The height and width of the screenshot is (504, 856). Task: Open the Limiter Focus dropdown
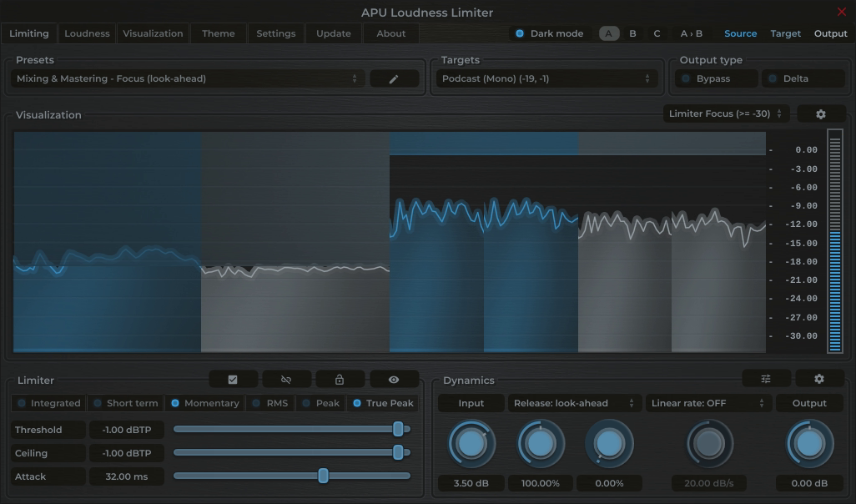[x=723, y=113]
